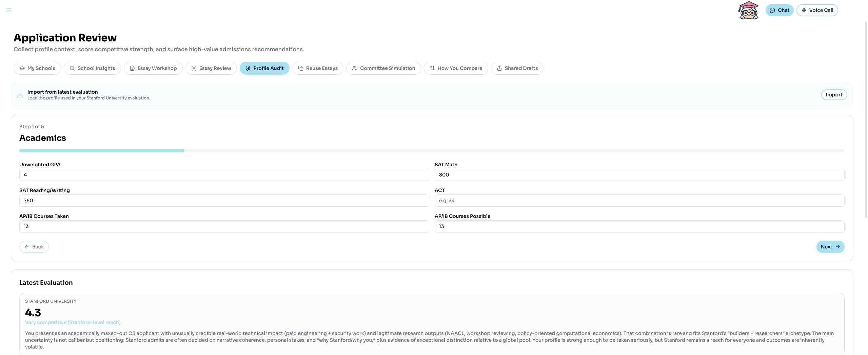Click the import download icon beside Import from latest evaluation

point(20,94)
